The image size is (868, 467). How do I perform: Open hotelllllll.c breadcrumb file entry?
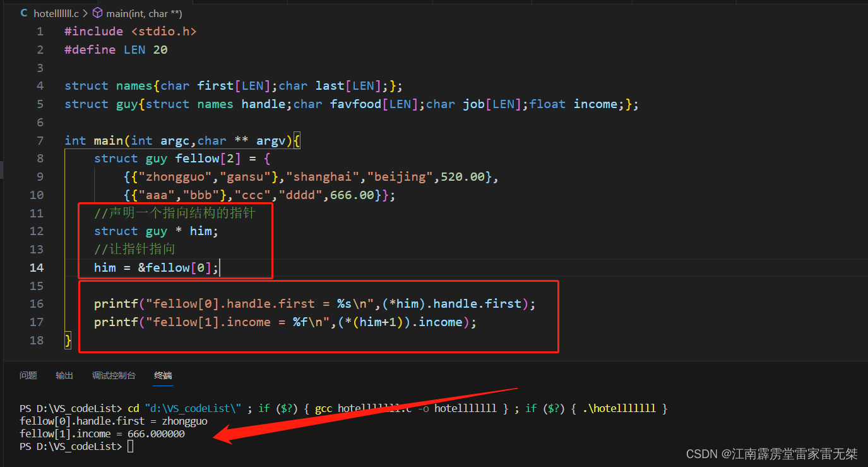point(56,13)
